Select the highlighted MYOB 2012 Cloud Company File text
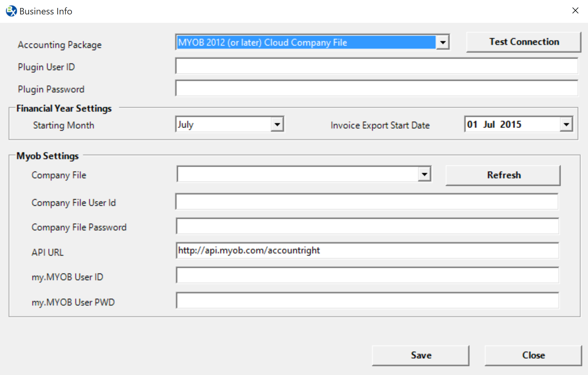588x375 pixels. point(263,42)
